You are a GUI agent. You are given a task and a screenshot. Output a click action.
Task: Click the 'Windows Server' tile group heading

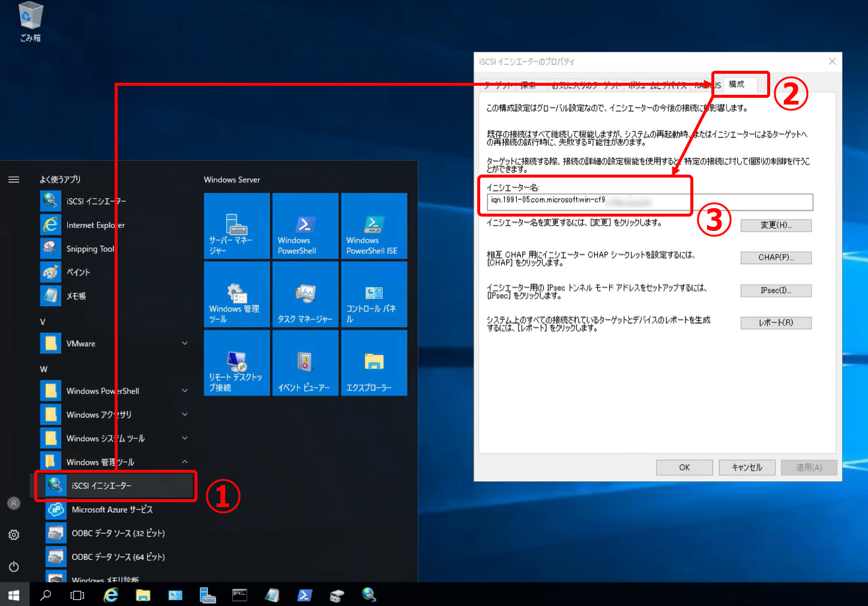(x=232, y=179)
